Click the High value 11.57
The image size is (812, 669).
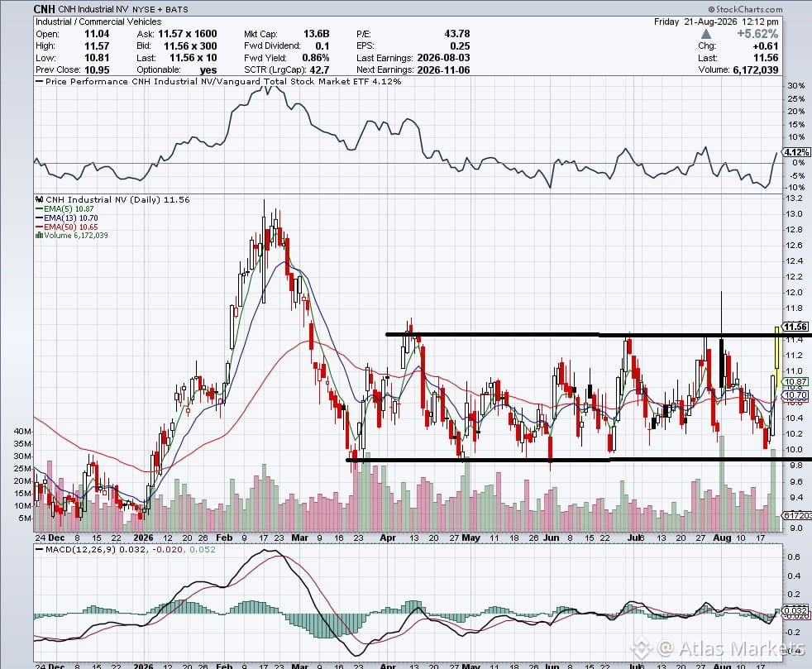tap(97, 46)
